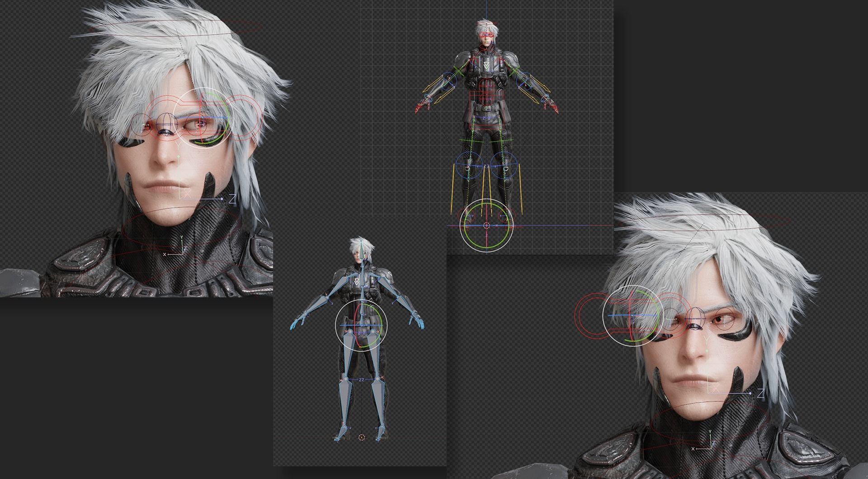The height and width of the screenshot is (479, 868).
Task: Select large white eye circle control in right close-up
Action: point(633,315)
